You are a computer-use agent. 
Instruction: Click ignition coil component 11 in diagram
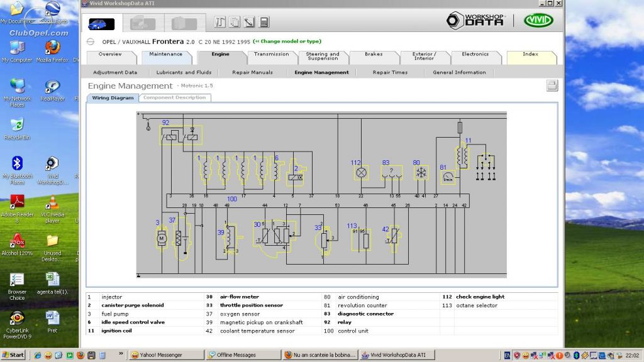(463, 156)
